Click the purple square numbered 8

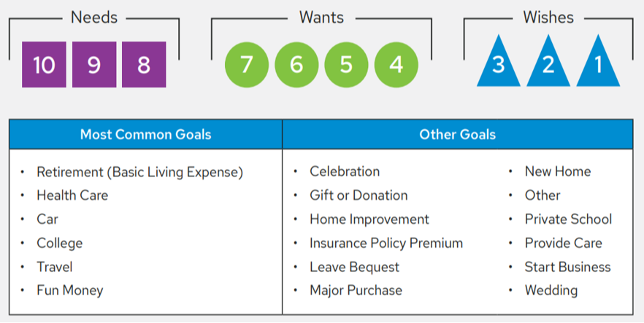[144, 65]
